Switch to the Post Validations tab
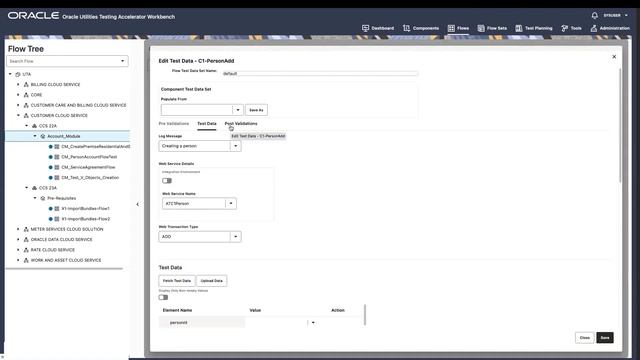Screen dimensions: 640x360 (241, 124)
